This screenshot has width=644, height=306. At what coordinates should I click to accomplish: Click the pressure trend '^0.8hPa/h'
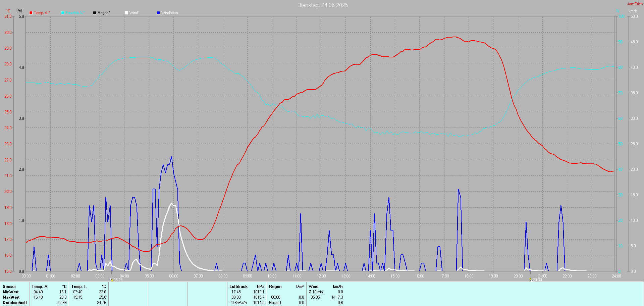click(x=238, y=303)
